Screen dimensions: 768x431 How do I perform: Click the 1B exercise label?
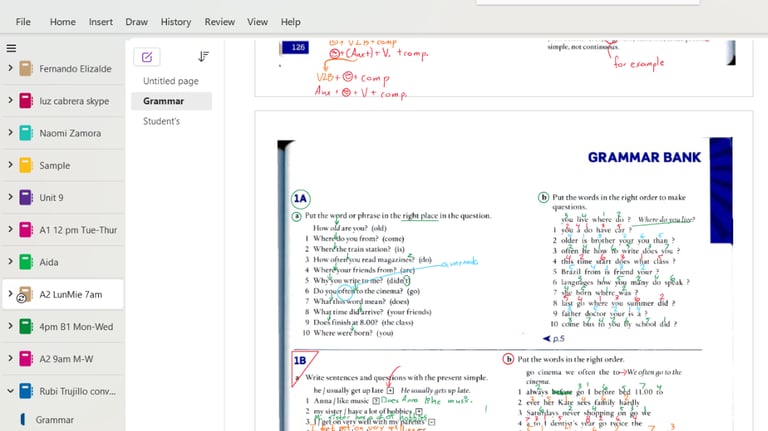point(300,361)
